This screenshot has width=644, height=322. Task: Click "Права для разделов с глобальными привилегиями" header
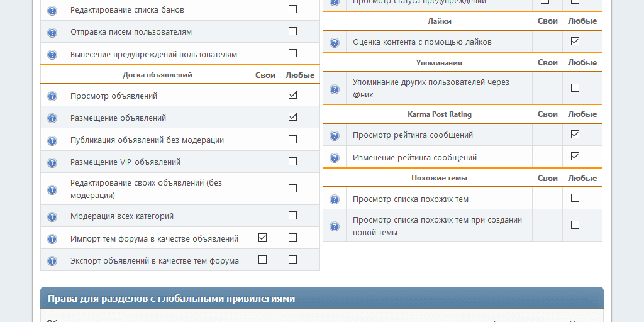(x=171, y=299)
